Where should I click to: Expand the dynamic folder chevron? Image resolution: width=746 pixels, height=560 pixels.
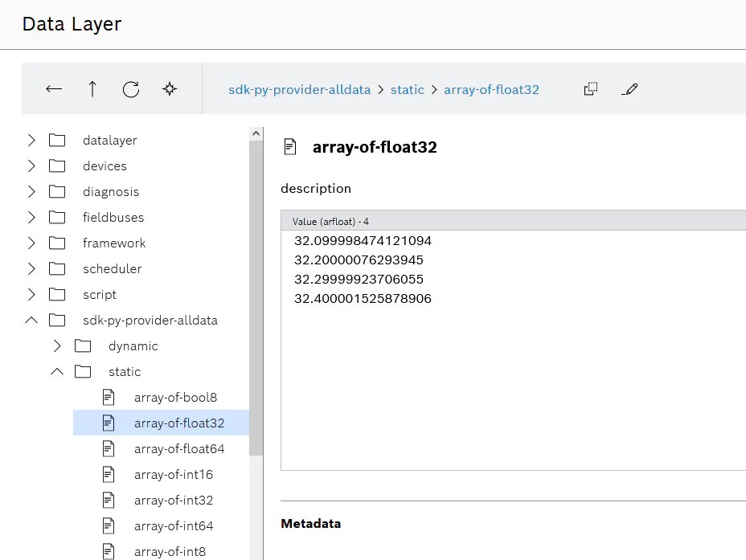coord(57,345)
